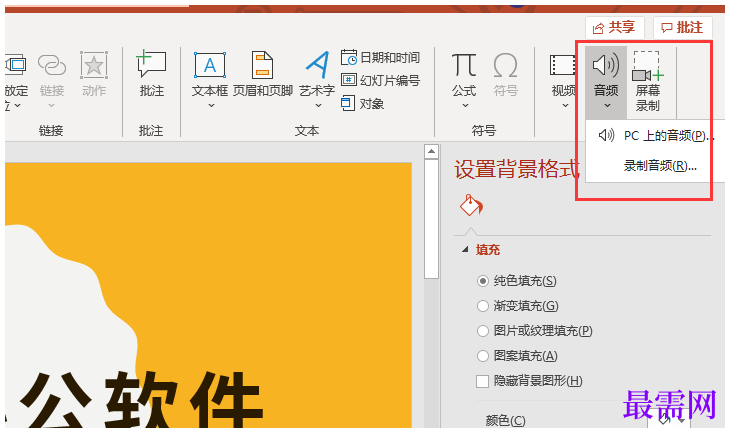Click the Zoom (缩放定位) icon
The height and width of the screenshot is (436, 735).
pyautogui.click(x=15, y=65)
